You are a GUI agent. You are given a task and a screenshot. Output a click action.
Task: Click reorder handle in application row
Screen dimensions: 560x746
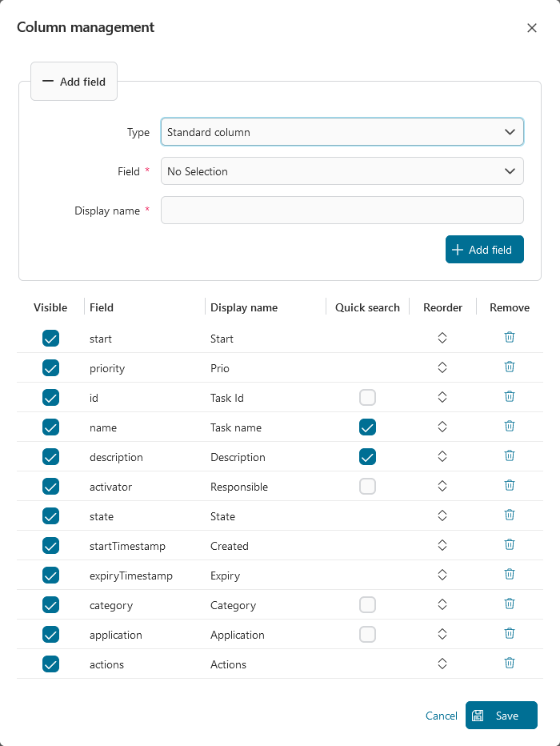pyautogui.click(x=442, y=634)
